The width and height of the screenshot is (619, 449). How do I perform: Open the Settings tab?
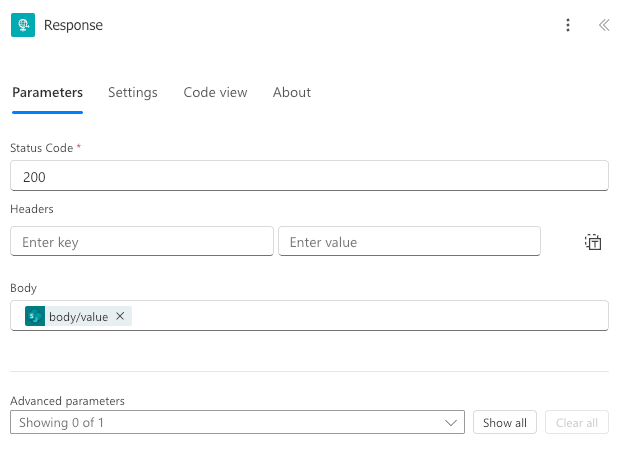[133, 92]
